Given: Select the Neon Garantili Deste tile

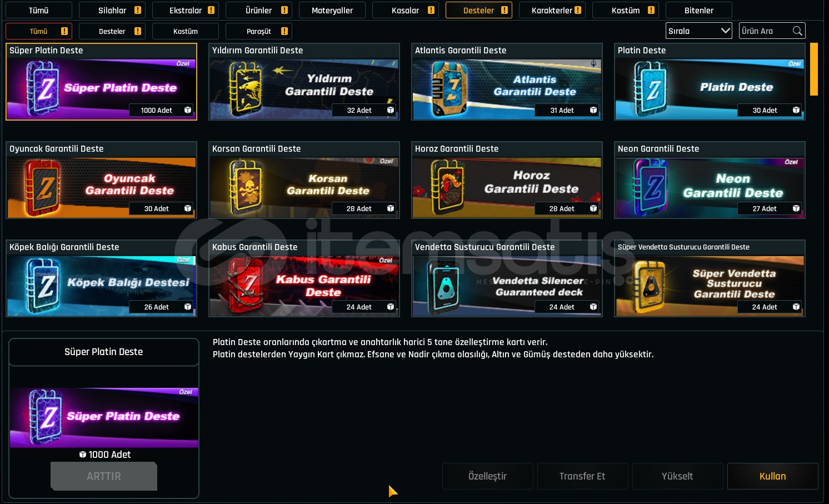Looking at the screenshot, I should (x=710, y=180).
